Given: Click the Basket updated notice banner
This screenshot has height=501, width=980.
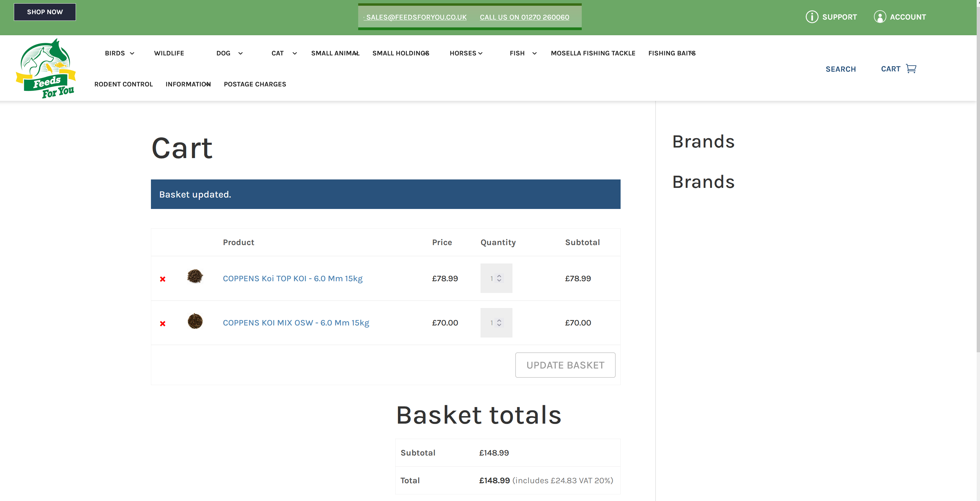Looking at the screenshot, I should (x=385, y=194).
